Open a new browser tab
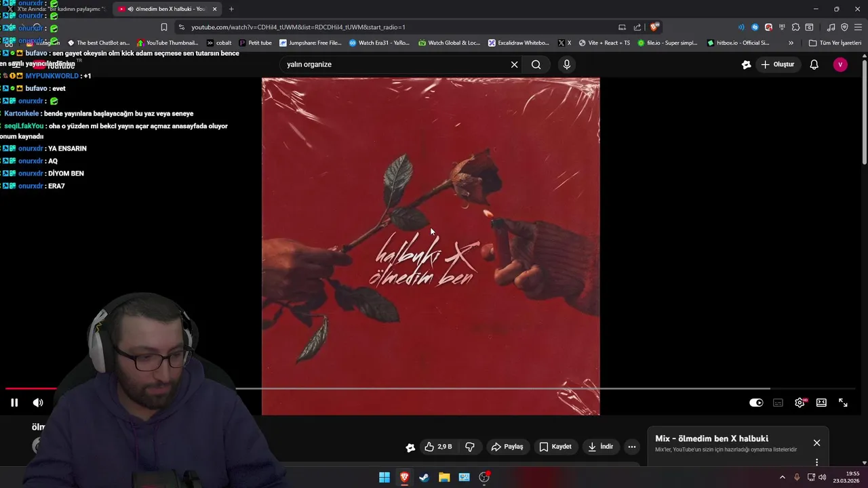 [231, 9]
